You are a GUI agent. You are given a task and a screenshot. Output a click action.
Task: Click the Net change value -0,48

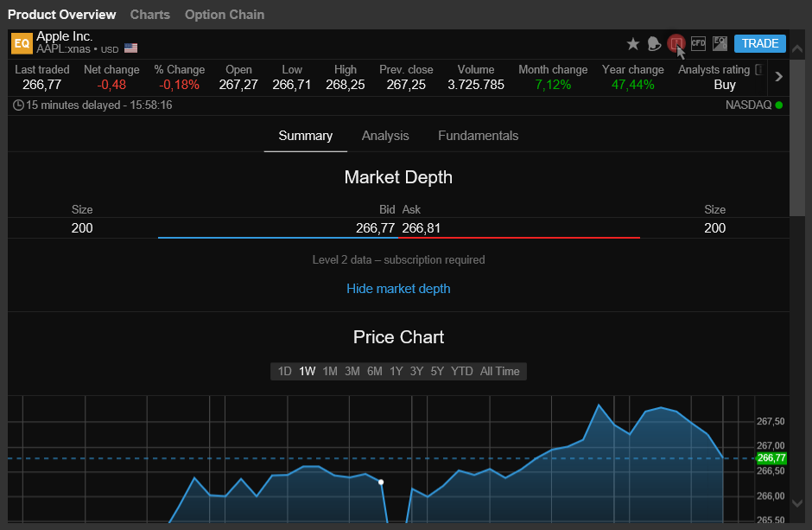pos(111,85)
